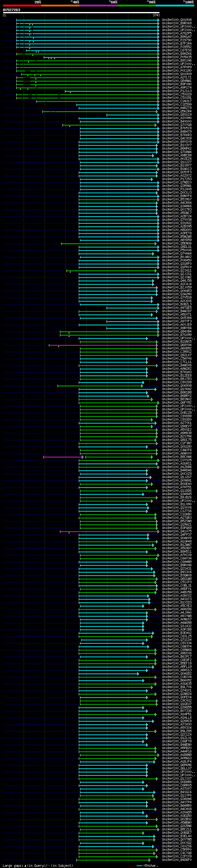Click the red 20% identity legend segment

22,6
